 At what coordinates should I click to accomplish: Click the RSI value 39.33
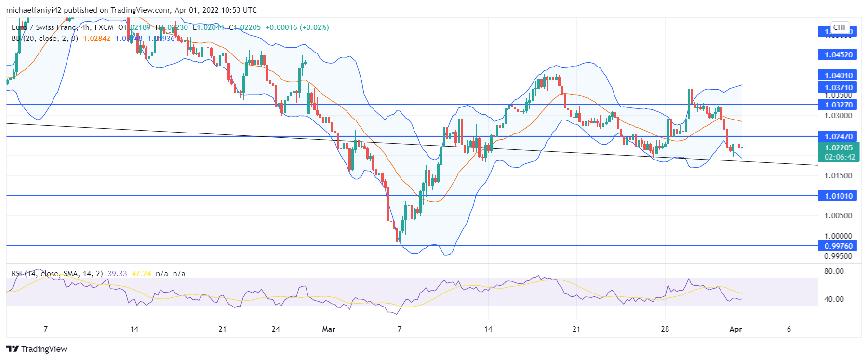pos(118,274)
